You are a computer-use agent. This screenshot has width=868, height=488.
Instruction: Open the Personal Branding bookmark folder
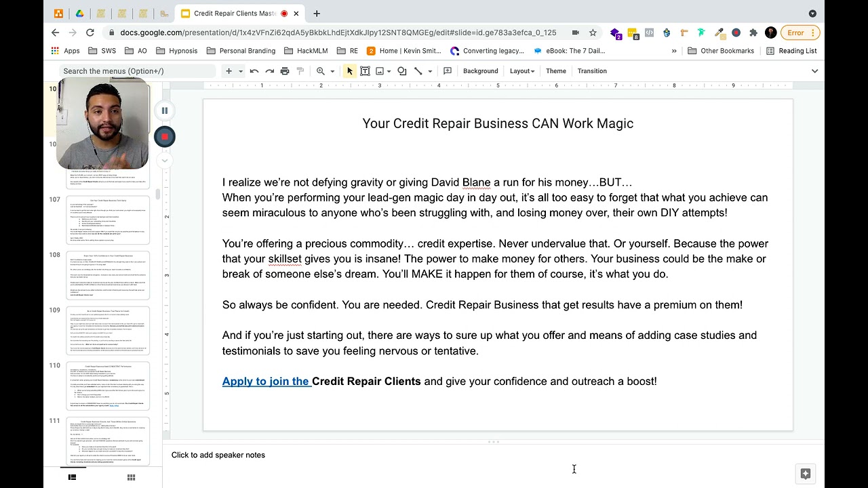coord(241,51)
